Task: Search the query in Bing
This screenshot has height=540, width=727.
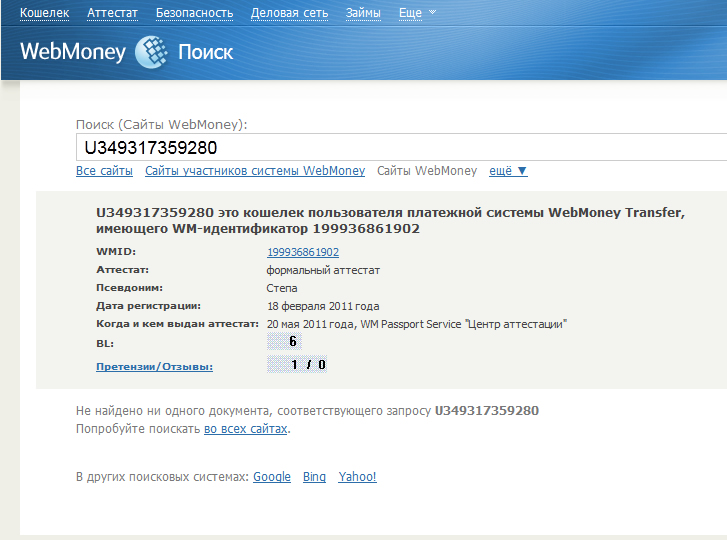Action: pyautogui.click(x=314, y=476)
